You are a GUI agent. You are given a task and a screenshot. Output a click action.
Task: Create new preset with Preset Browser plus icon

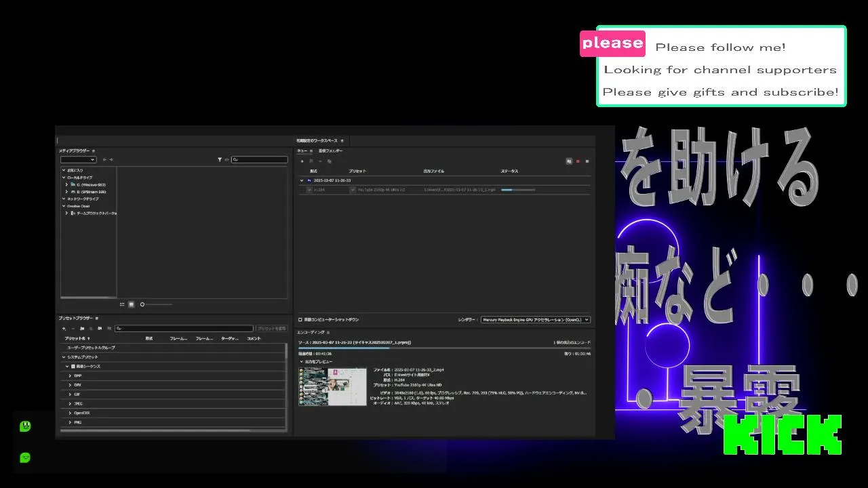[64, 329]
